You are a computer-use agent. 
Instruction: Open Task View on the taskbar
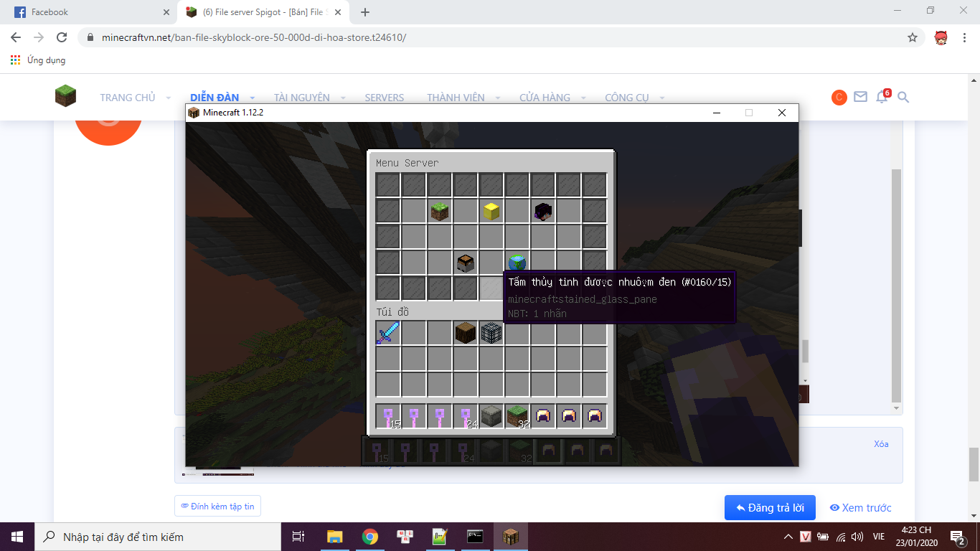298,537
